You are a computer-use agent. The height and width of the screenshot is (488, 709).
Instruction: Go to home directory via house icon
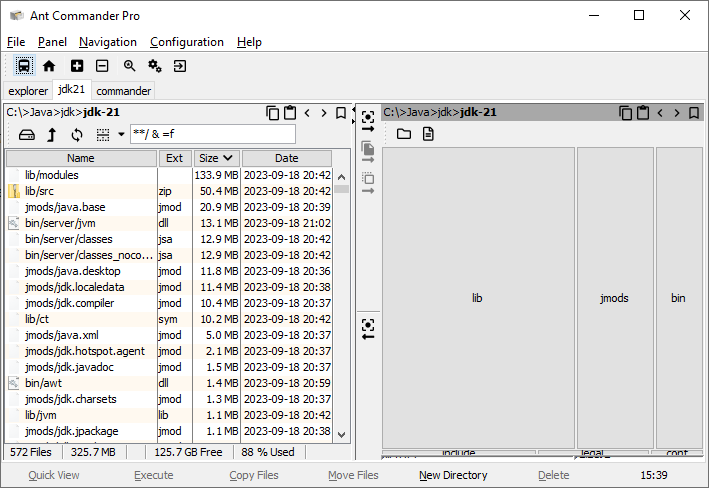tap(49, 66)
